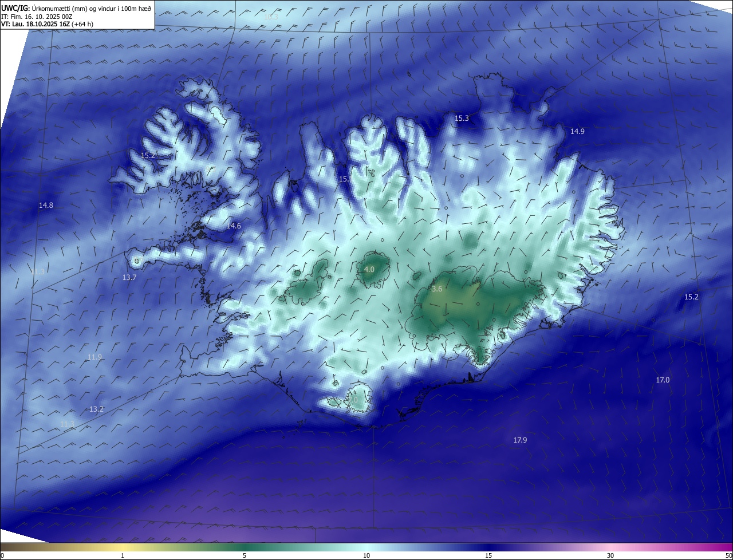Click the 13.7 value below Snæfellsnes
The height and width of the screenshot is (560, 733).
[x=129, y=278]
